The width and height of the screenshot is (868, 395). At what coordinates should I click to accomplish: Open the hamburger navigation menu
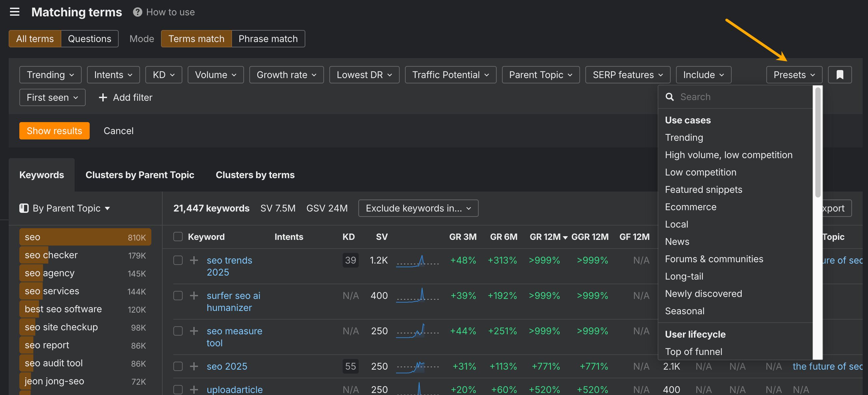[14, 12]
